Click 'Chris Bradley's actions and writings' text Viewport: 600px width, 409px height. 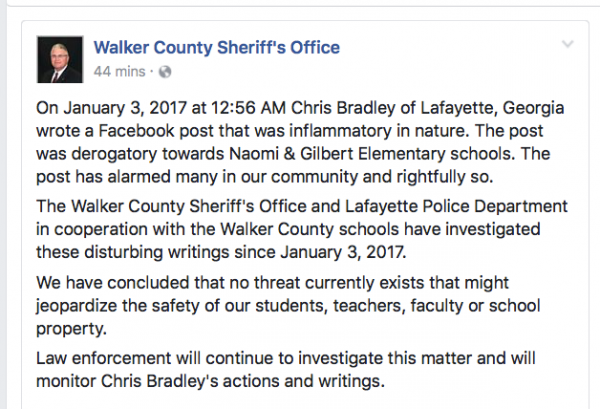(243, 381)
